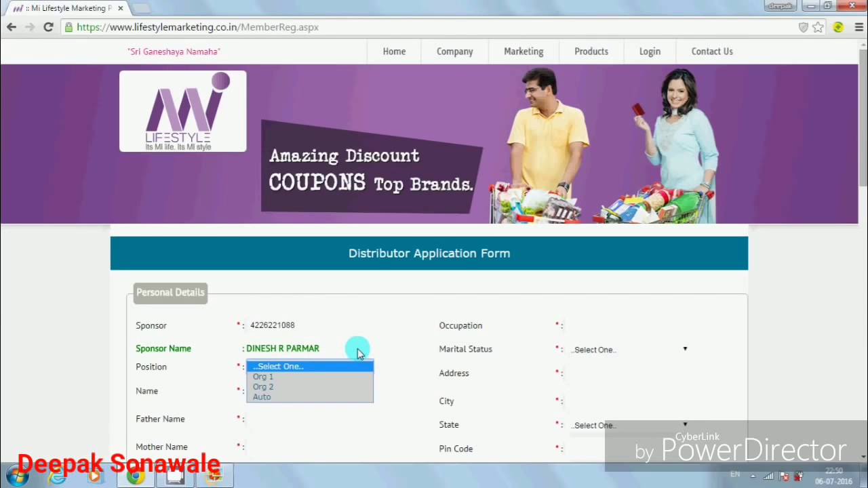Select 'Auto' in the Position dropdown
This screenshot has width=868, height=488.
click(x=310, y=397)
